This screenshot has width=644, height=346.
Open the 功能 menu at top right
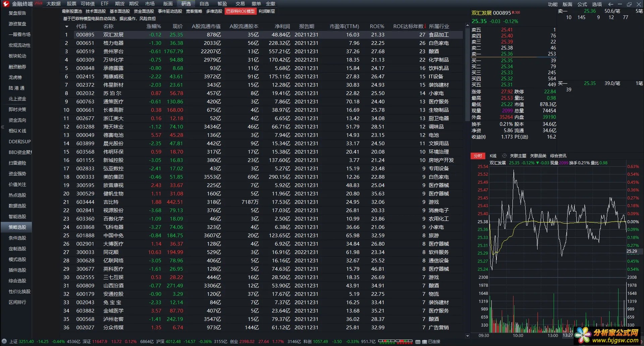[552, 4]
